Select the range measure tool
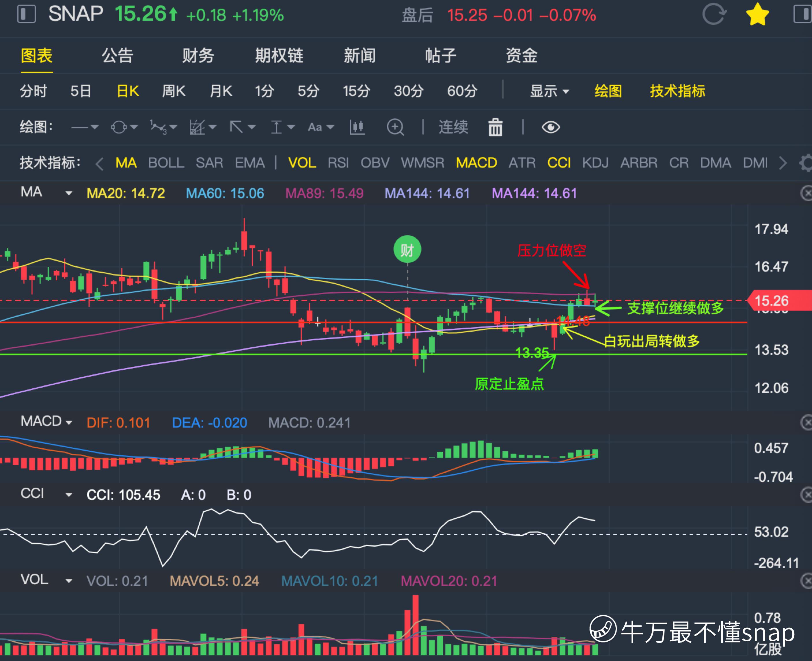This screenshot has height=661, width=812. tap(276, 127)
